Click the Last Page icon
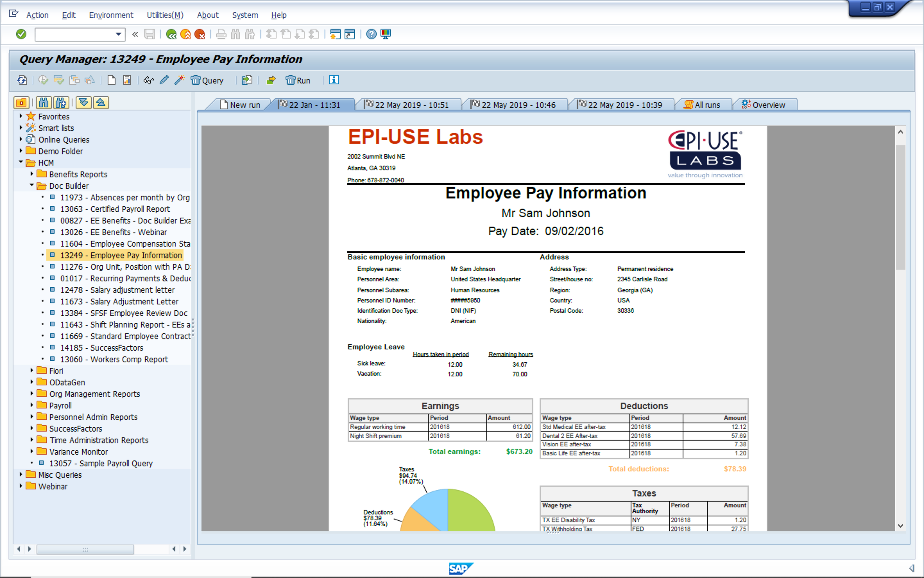 (x=314, y=34)
